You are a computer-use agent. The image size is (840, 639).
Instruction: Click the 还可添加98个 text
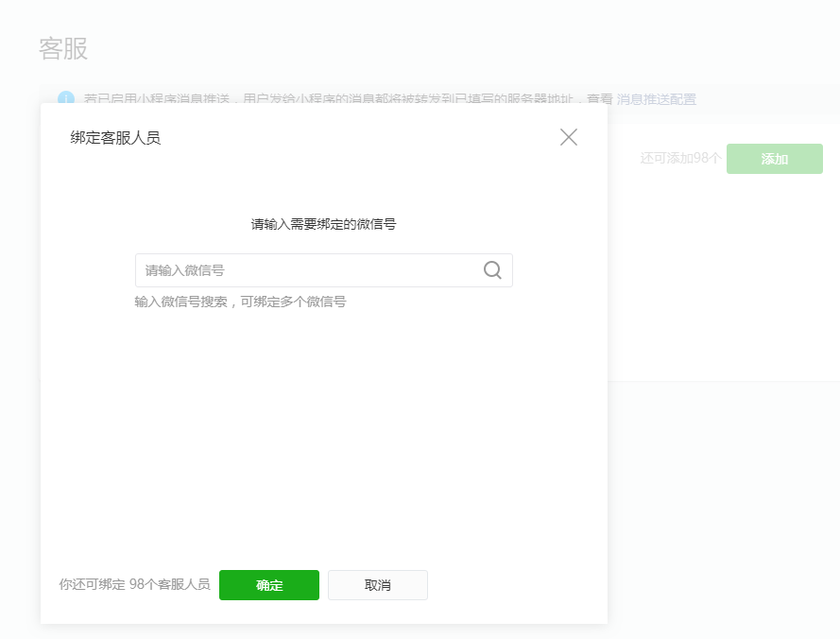point(680,159)
